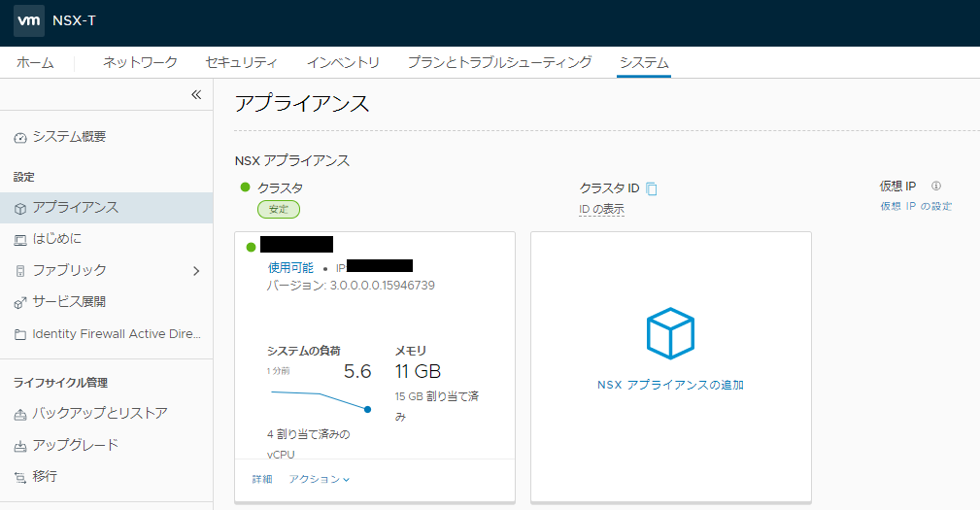Click the 仮想 IP の設定 link
The height and width of the screenshot is (510, 980).
[x=916, y=206]
